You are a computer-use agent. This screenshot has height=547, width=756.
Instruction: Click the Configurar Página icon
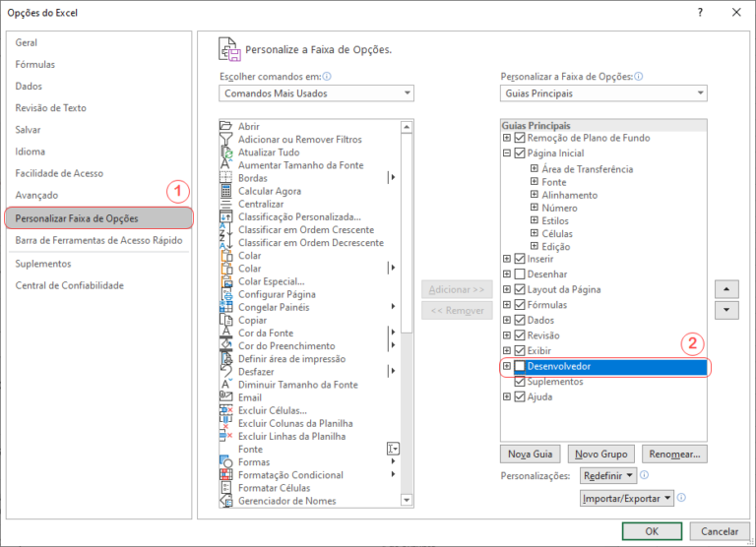pyautogui.click(x=225, y=294)
